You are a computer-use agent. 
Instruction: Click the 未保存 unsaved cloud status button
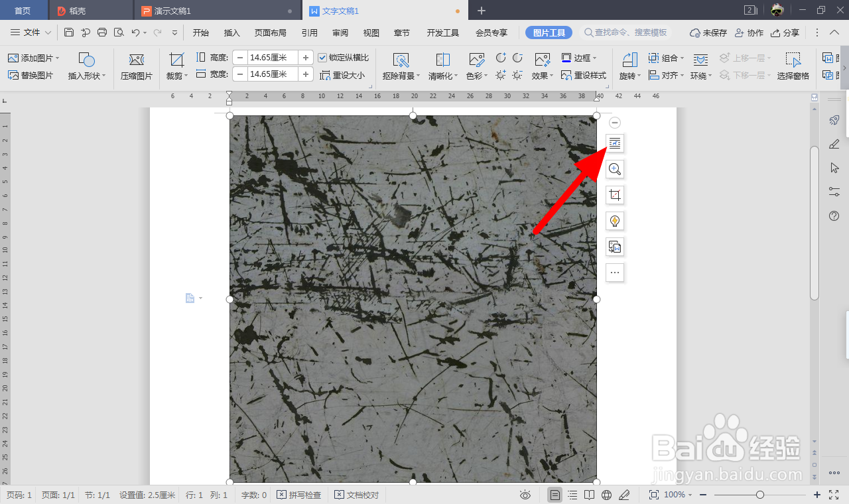708,32
